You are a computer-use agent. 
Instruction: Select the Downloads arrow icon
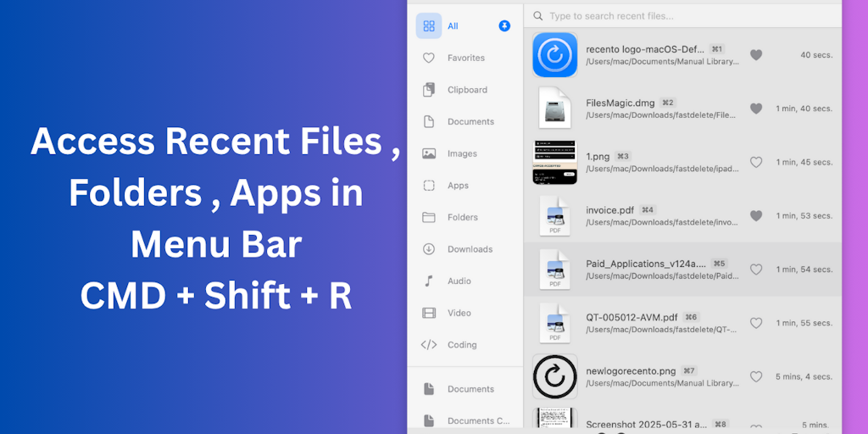tap(428, 249)
